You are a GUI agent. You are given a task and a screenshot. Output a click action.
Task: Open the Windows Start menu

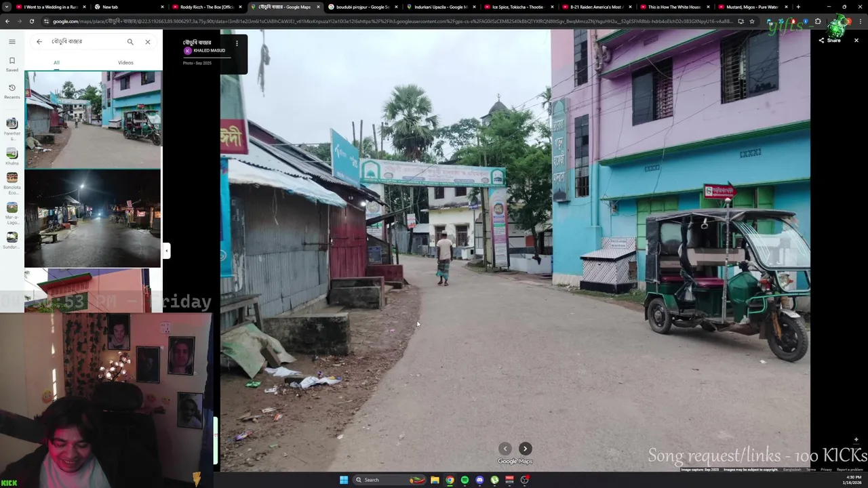coord(344,480)
